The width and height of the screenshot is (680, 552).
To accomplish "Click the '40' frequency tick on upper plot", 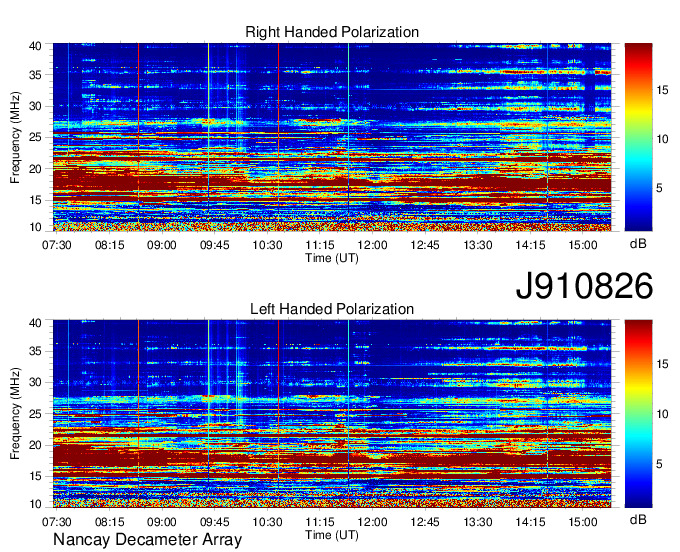I will (x=35, y=46).
